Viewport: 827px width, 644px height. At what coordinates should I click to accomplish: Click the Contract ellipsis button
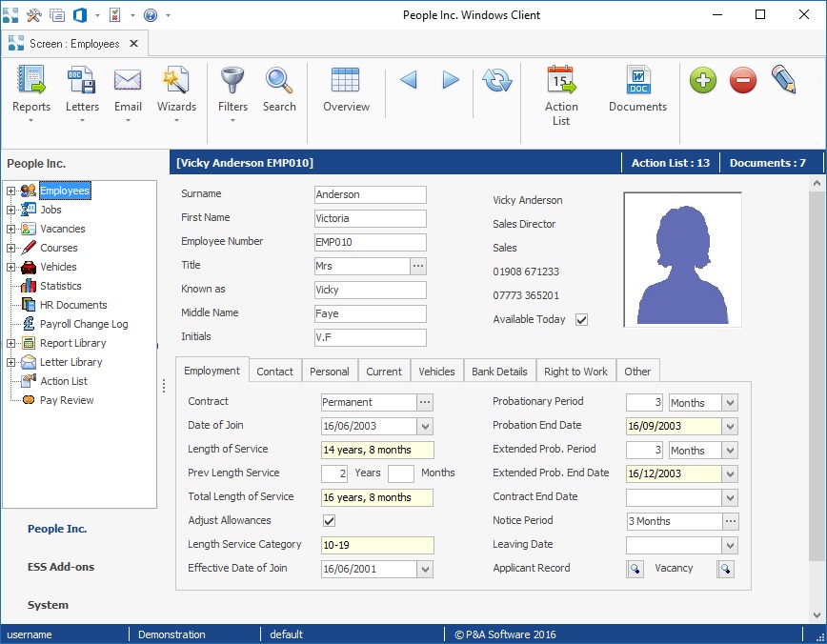[425, 402]
